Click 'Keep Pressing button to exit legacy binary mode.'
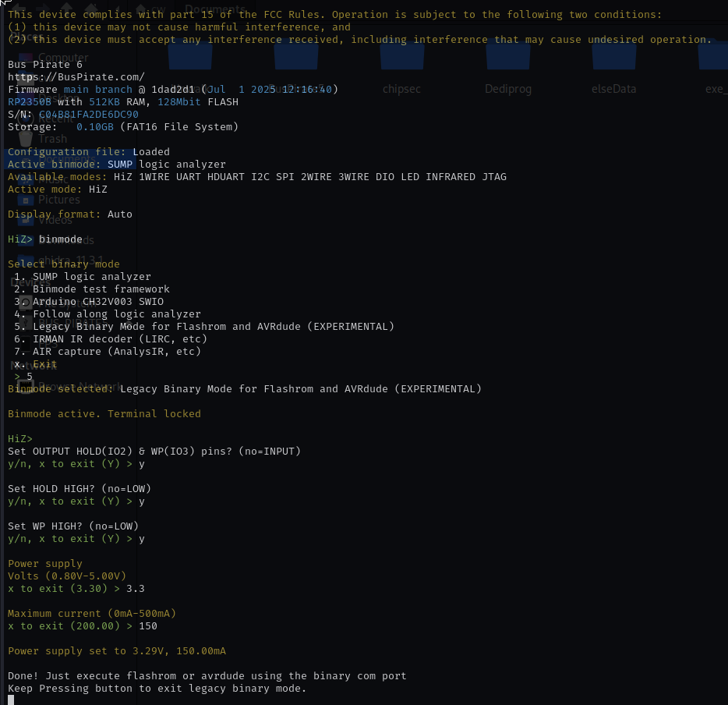Viewport: 728px width, 705px height. tap(157, 689)
